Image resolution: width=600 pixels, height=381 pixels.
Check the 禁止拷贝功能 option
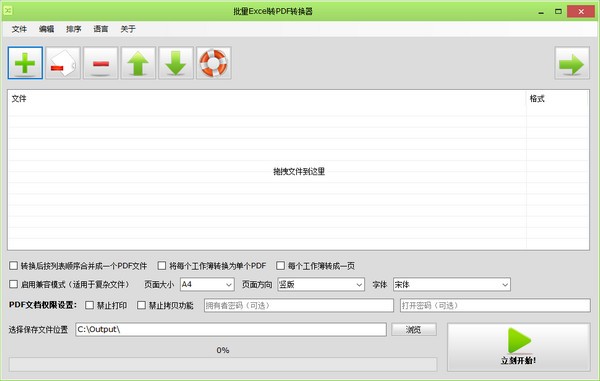pyautogui.click(x=141, y=305)
